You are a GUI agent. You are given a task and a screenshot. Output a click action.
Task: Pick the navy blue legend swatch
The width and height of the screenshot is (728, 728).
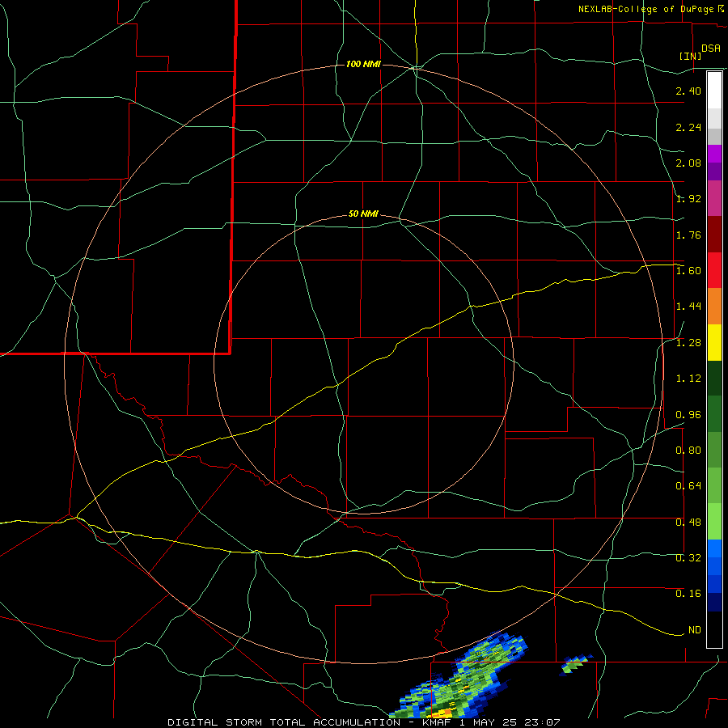click(x=714, y=602)
